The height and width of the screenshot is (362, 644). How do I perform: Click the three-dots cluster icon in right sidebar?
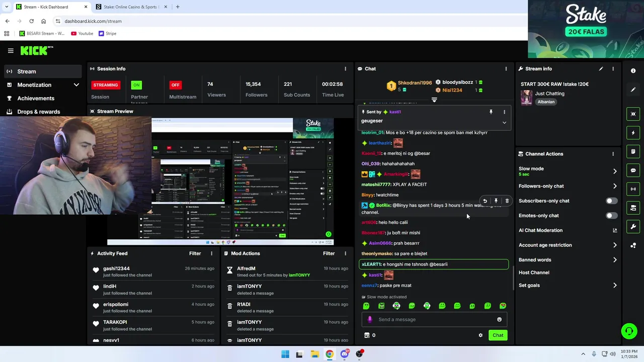click(633, 245)
